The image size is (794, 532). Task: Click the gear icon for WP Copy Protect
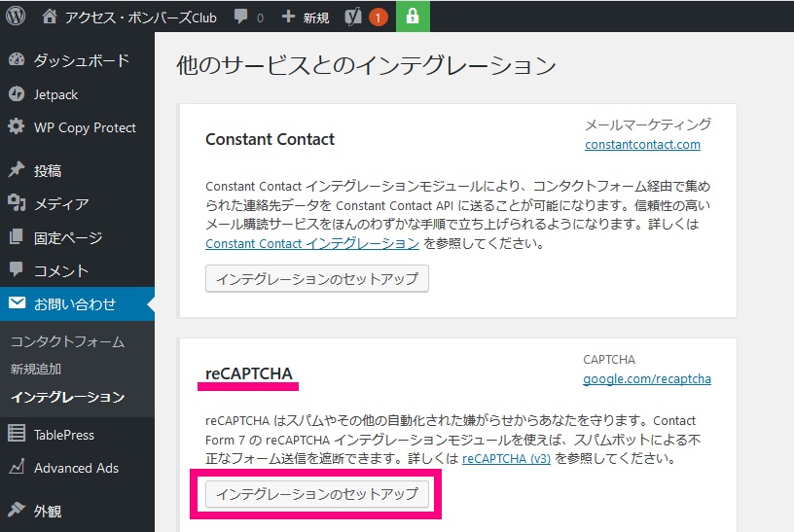17,126
